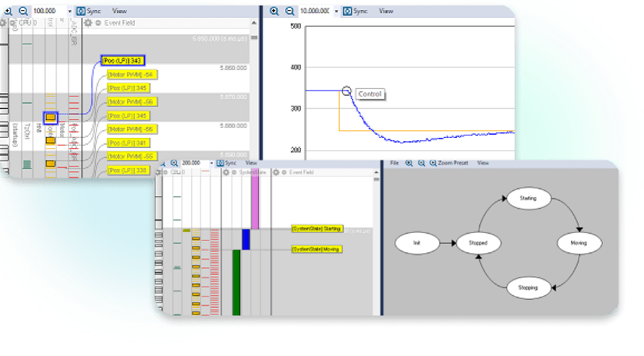Toggle Sync in the top-left trace toolbar
The height and width of the screenshot is (356, 644).
(x=89, y=11)
